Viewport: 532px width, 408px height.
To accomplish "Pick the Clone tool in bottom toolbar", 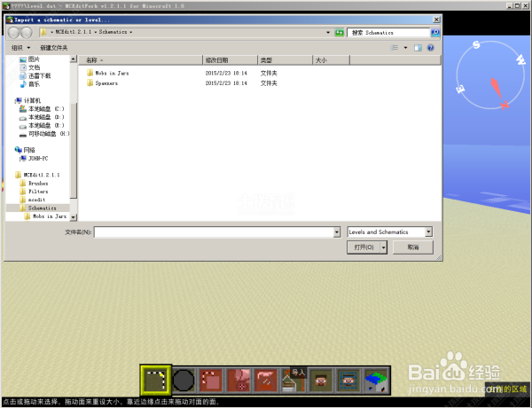I will click(x=211, y=381).
